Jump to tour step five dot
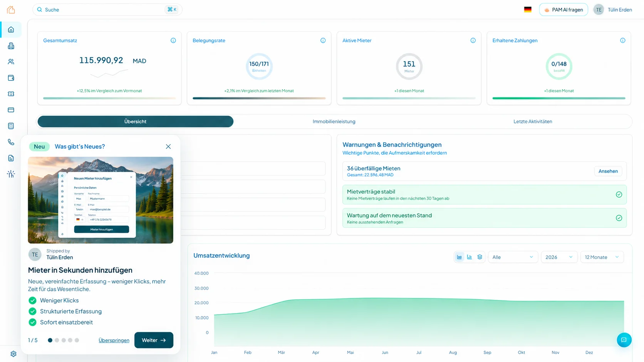 (77, 340)
